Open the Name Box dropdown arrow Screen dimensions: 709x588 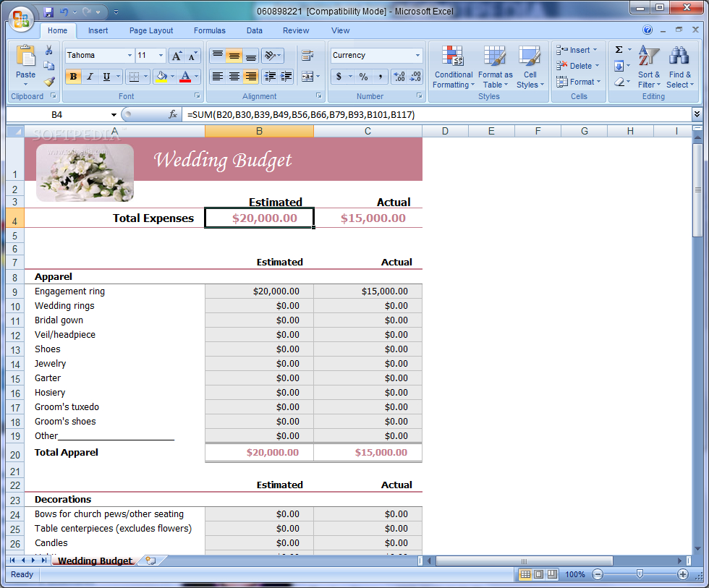pyautogui.click(x=114, y=115)
